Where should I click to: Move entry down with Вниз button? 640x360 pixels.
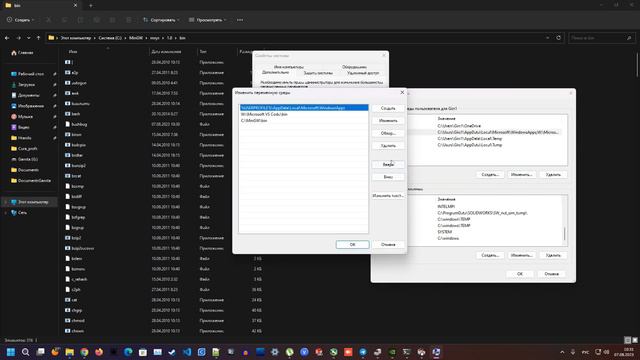coord(388,177)
